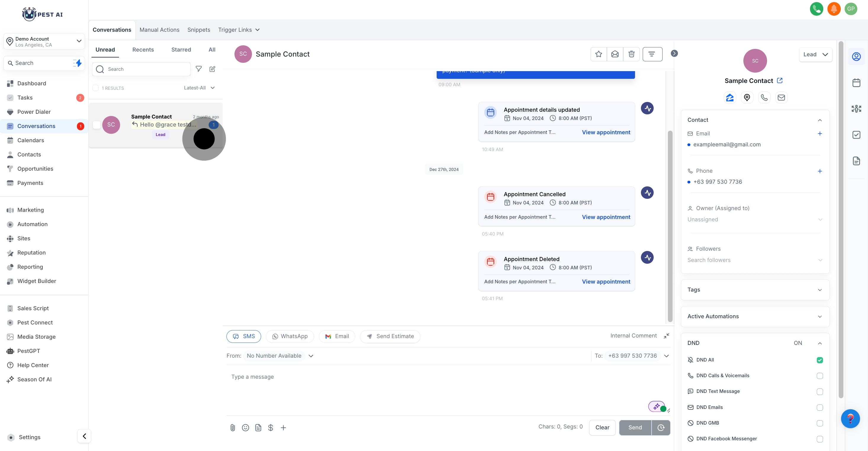The height and width of the screenshot is (451, 868).
Task: Uncheck the DND All checkbox
Action: coord(819,360)
